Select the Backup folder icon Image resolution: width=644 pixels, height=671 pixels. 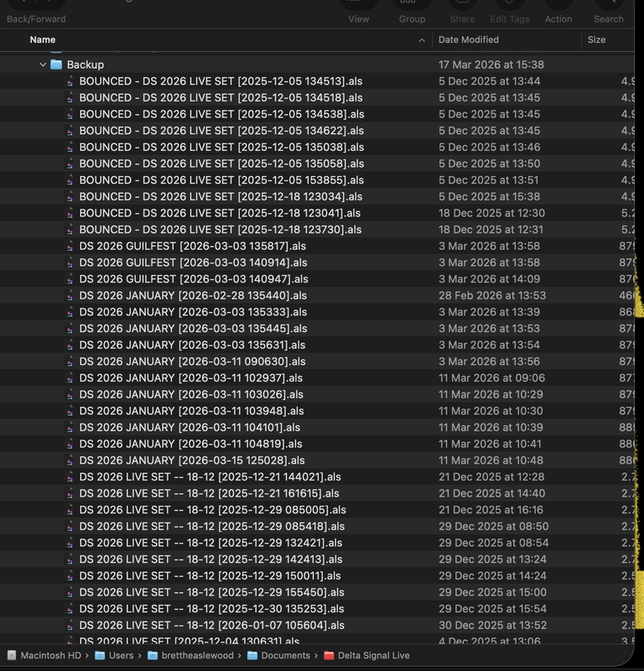click(x=56, y=65)
